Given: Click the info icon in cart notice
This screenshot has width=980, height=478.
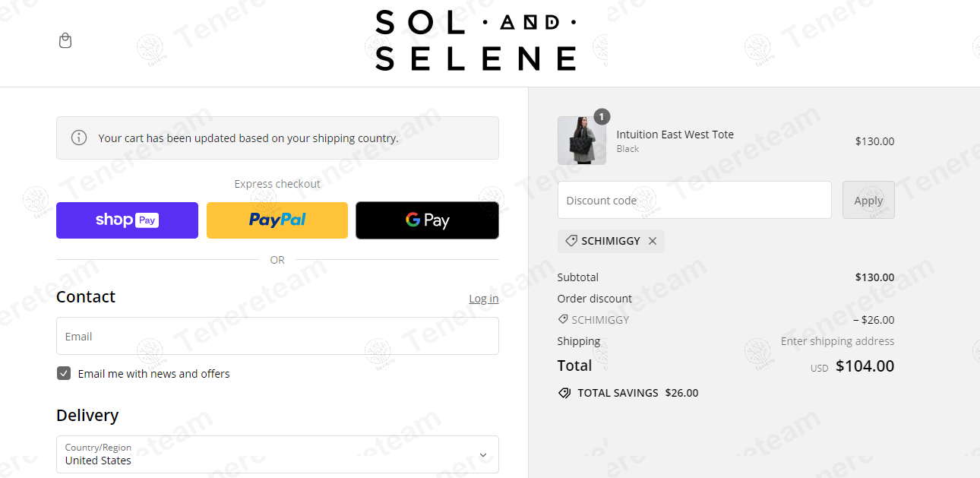Looking at the screenshot, I should 79,138.
